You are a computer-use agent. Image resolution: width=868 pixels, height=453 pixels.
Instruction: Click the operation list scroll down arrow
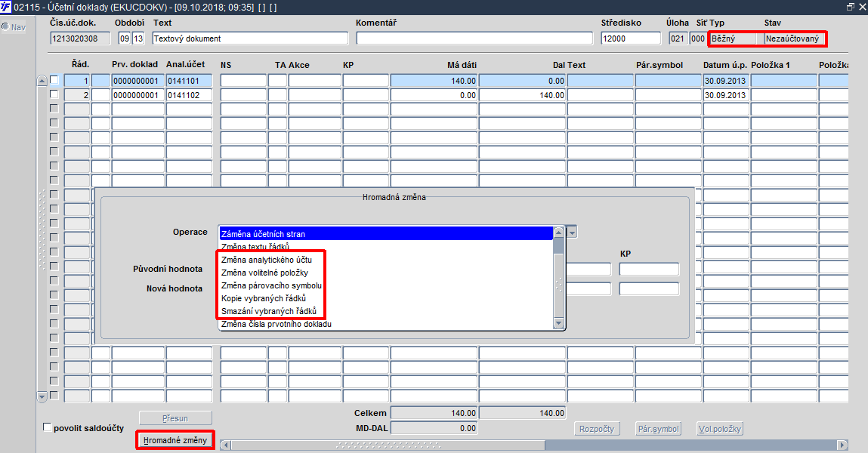558,324
